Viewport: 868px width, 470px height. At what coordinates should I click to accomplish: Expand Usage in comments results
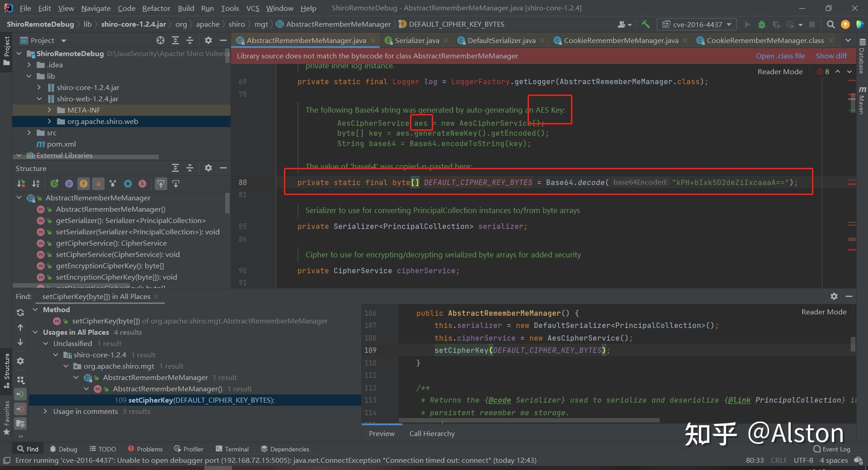pyautogui.click(x=45, y=412)
